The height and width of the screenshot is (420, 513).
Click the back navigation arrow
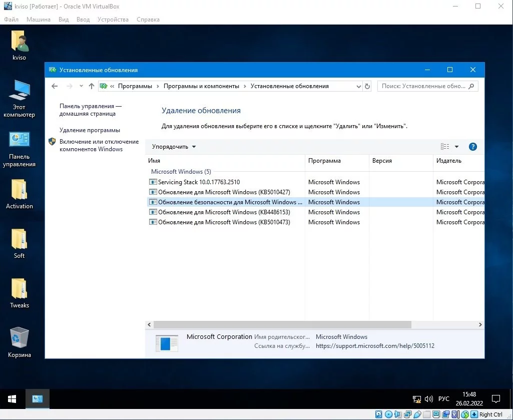55,86
